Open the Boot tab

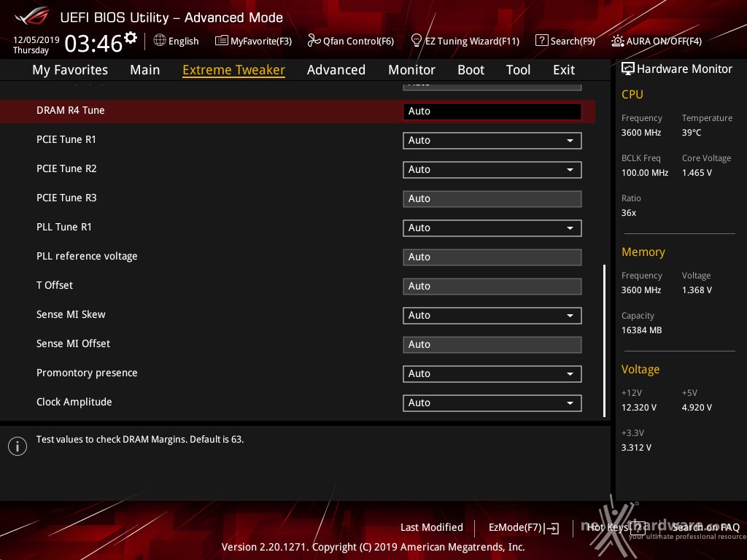tap(471, 69)
